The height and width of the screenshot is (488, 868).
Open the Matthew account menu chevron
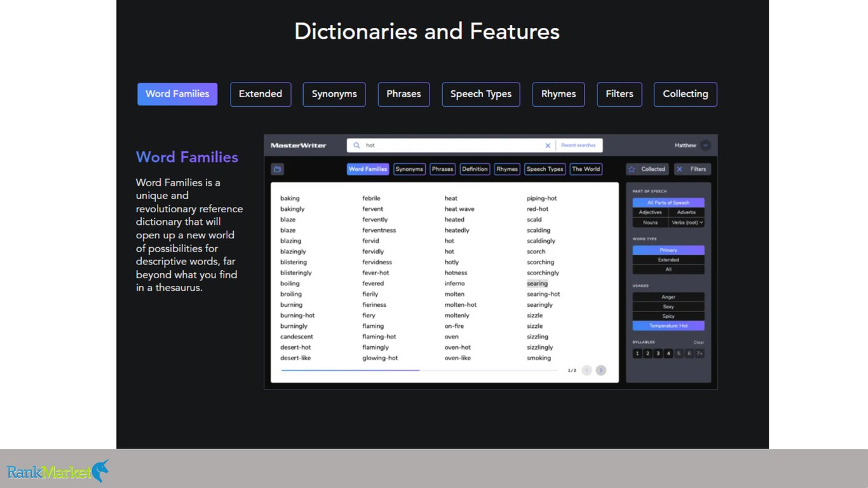point(705,146)
